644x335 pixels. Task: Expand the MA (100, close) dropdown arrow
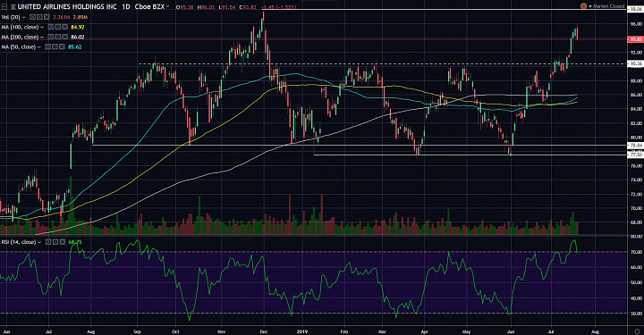(x=42, y=27)
